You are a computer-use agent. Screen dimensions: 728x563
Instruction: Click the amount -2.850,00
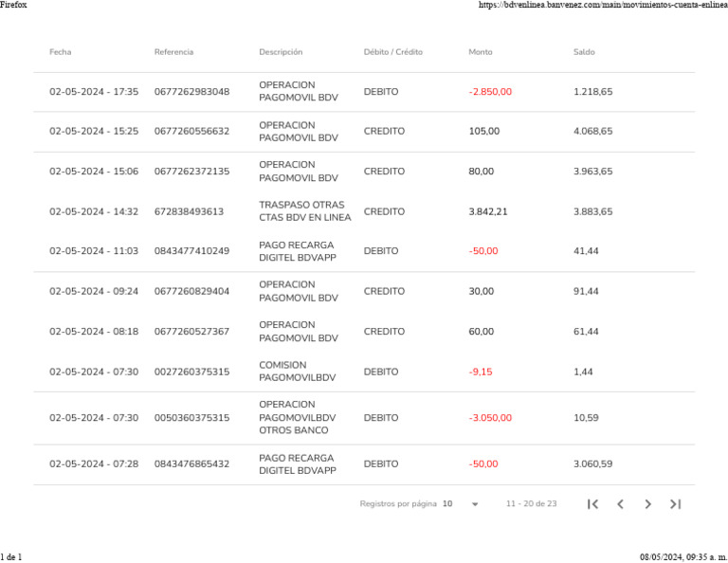click(490, 91)
